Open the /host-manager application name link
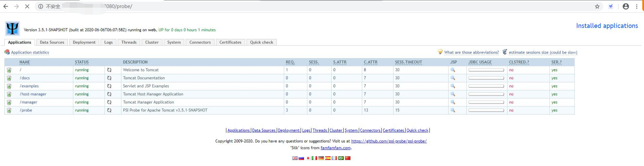The width and height of the screenshot is (644, 166). coord(33,94)
